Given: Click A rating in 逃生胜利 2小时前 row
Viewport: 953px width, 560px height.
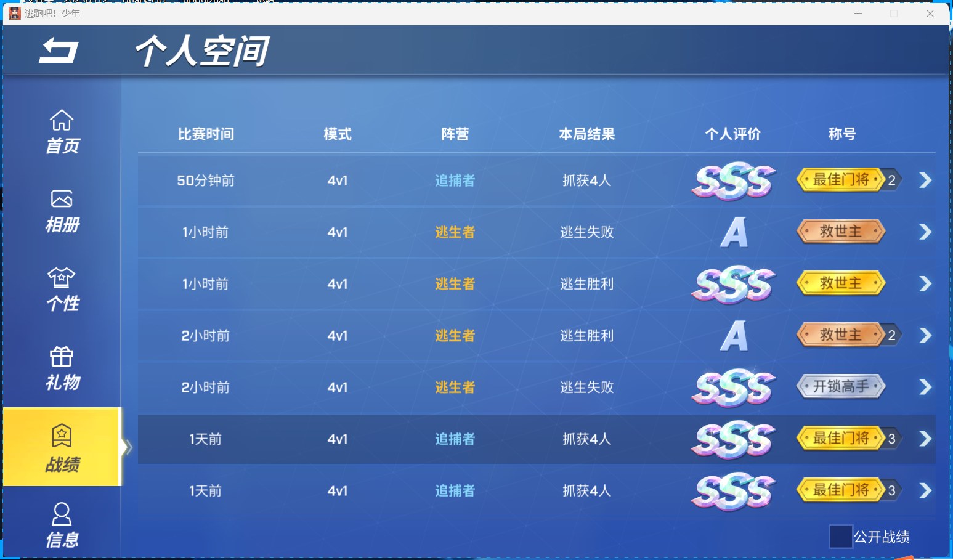Looking at the screenshot, I should coord(734,336).
